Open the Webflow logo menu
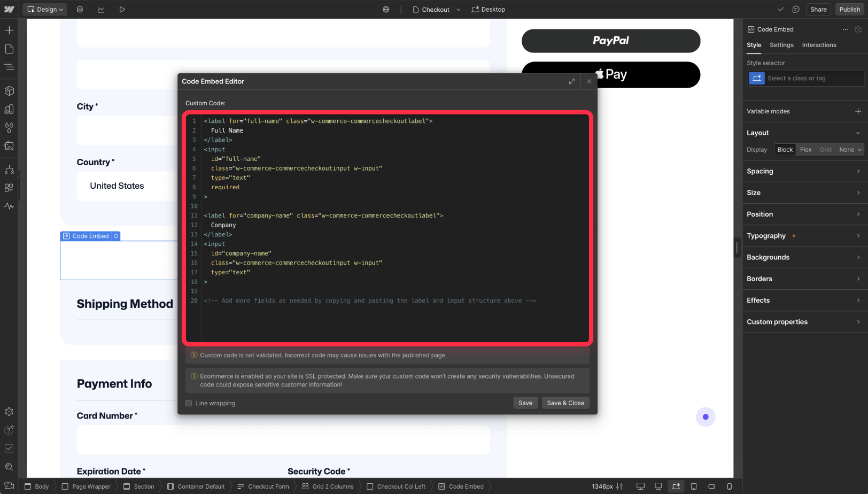The width and height of the screenshot is (868, 494). click(9, 9)
